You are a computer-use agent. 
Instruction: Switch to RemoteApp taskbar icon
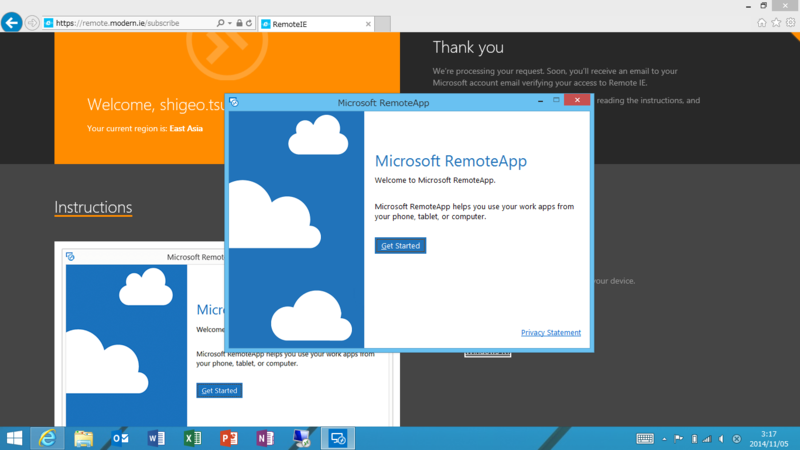coord(338,438)
